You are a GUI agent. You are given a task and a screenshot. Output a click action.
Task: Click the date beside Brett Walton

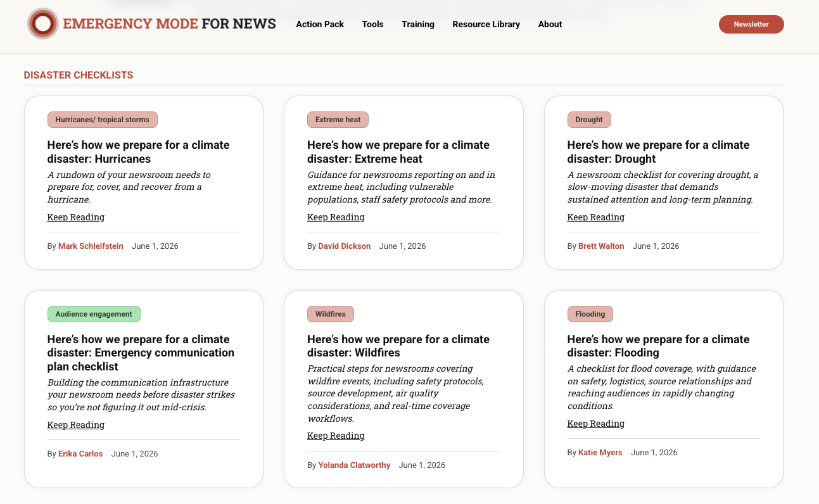click(x=656, y=246)
